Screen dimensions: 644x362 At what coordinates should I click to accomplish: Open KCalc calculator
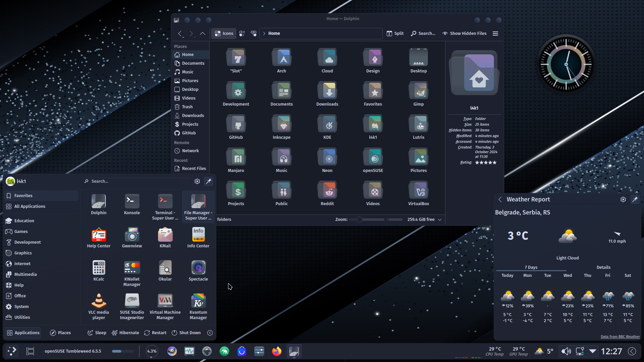point(99,271)
